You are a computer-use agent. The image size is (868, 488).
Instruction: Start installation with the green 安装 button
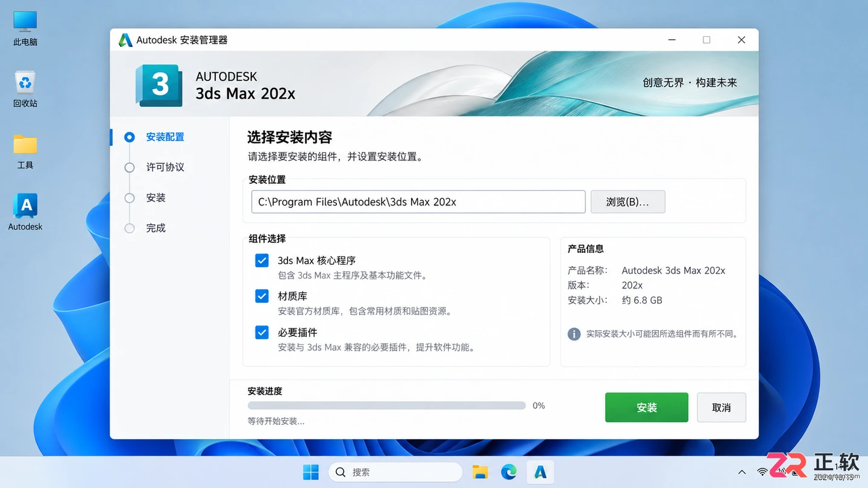[x=646, y=408]
